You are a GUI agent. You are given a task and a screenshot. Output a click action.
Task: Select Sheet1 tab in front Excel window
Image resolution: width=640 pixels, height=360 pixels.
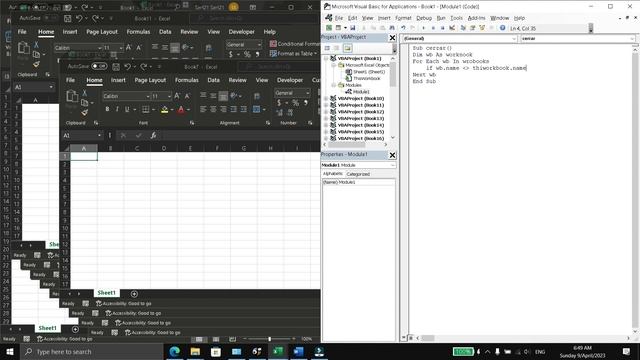(107, 293)
